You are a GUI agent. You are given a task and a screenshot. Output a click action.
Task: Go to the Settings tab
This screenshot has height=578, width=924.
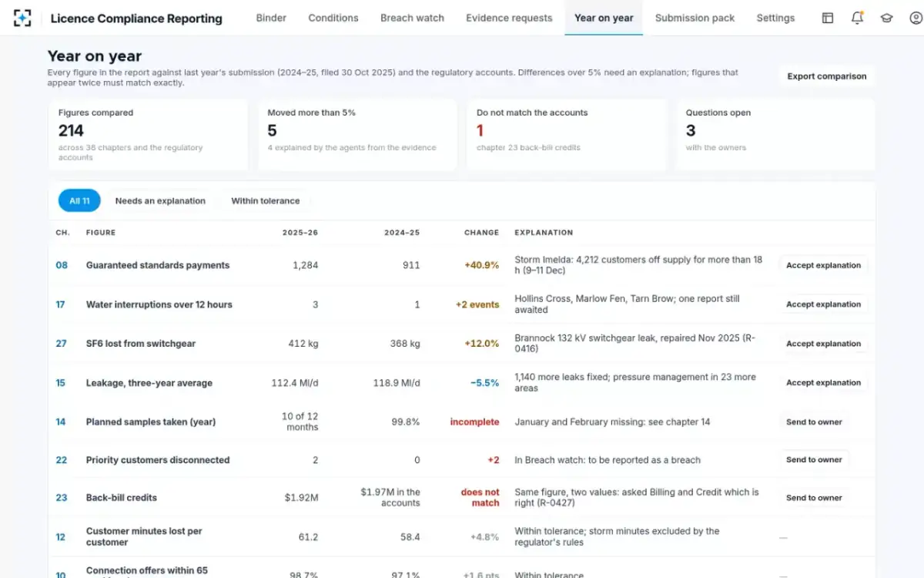pos(775,18)
